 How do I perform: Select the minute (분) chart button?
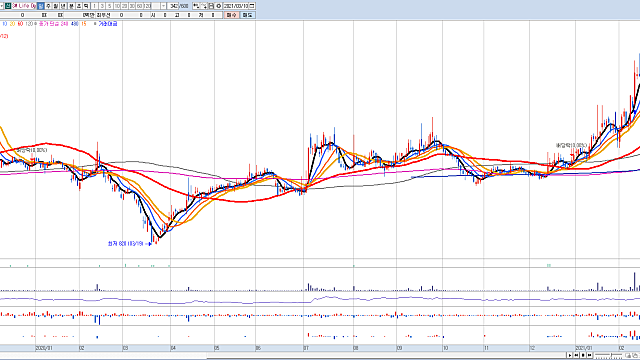coord(71,6)
